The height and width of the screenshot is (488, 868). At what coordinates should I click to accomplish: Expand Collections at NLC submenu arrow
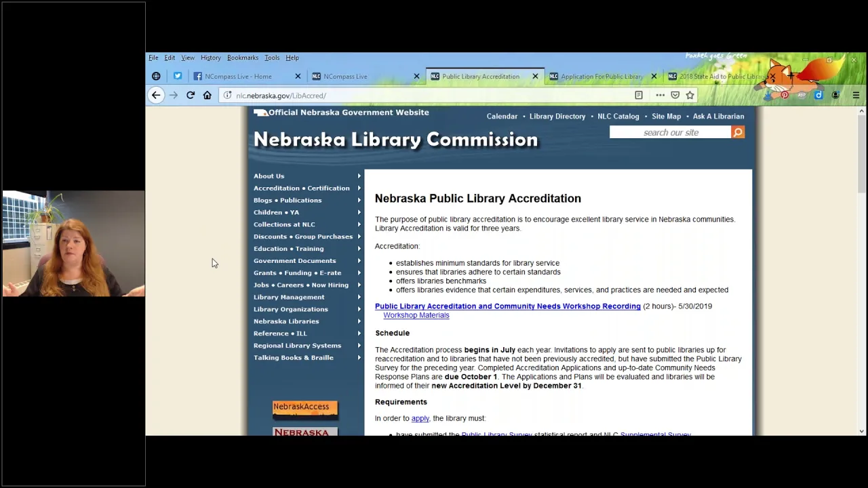tap(359, 224)
